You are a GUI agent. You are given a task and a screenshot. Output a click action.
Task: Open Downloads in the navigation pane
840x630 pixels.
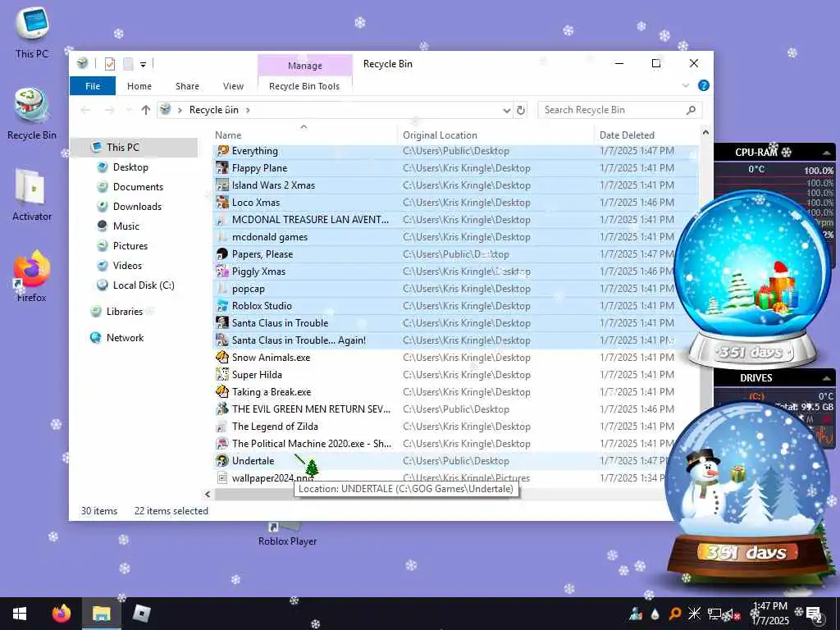pyautogui.click(x=137, y=207)
